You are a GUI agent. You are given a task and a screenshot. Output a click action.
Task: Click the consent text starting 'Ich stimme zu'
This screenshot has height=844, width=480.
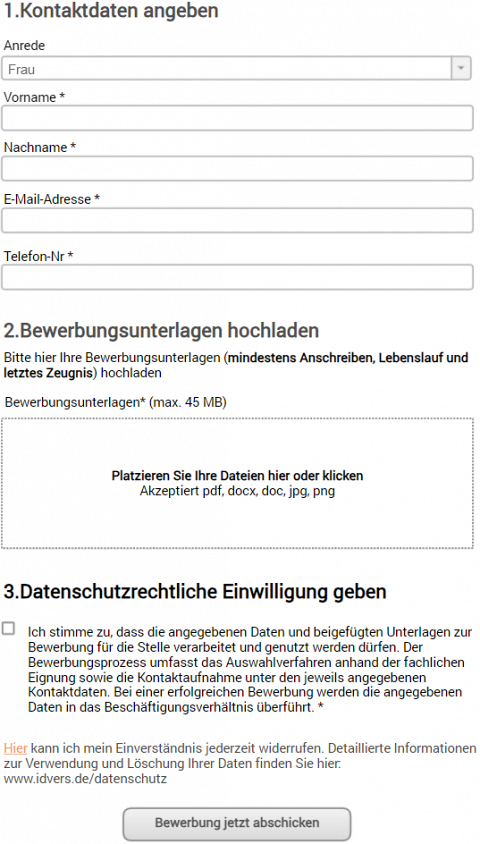pos(250,670)
